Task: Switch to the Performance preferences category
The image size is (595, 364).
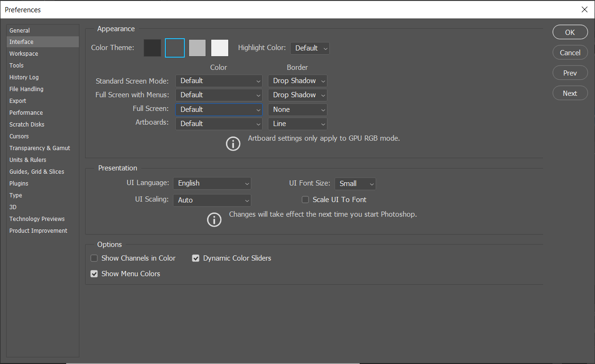Action: point(26,112)
